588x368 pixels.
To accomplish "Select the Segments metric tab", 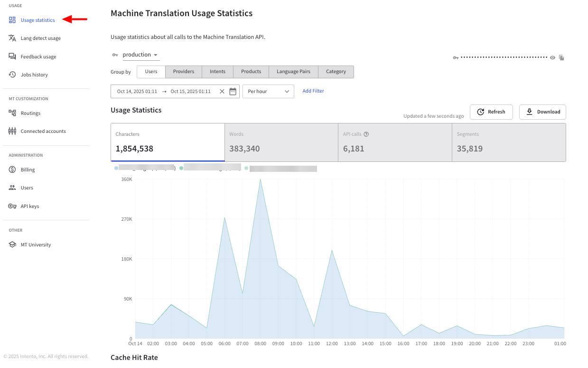I will (508, 142).
